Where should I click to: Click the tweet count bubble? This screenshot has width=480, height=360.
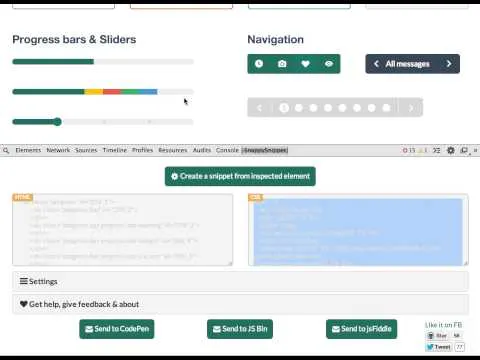pyautogui.click(x=460, y=347)
